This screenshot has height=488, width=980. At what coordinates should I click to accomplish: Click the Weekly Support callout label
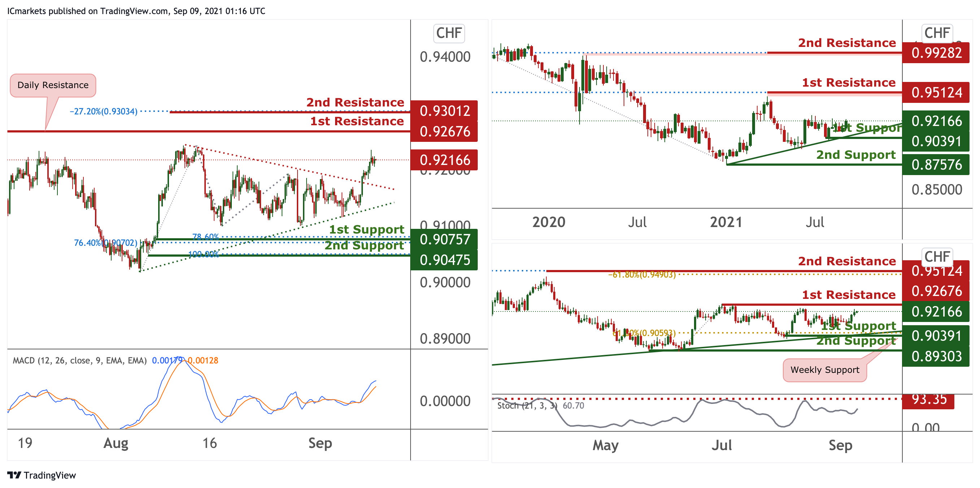(825, 370)
